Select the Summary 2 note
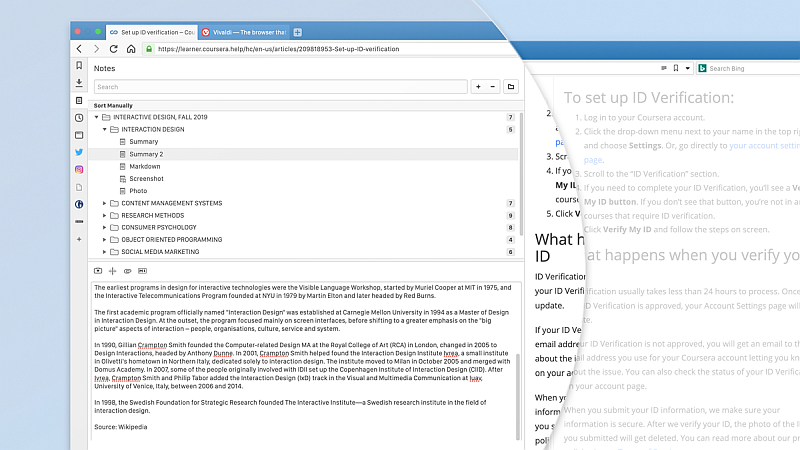 pyautogui.click(x=146, y=154)
